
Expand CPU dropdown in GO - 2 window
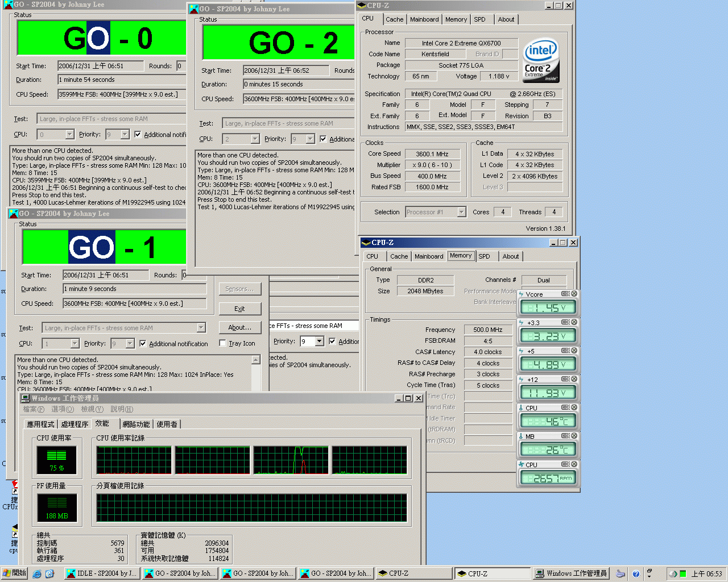[255, 139]
